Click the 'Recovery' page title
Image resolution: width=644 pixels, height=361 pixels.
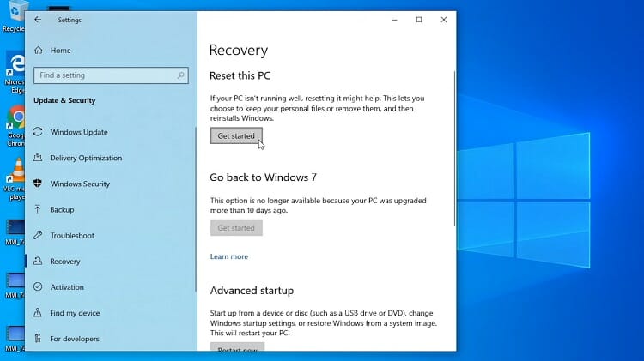238,50
